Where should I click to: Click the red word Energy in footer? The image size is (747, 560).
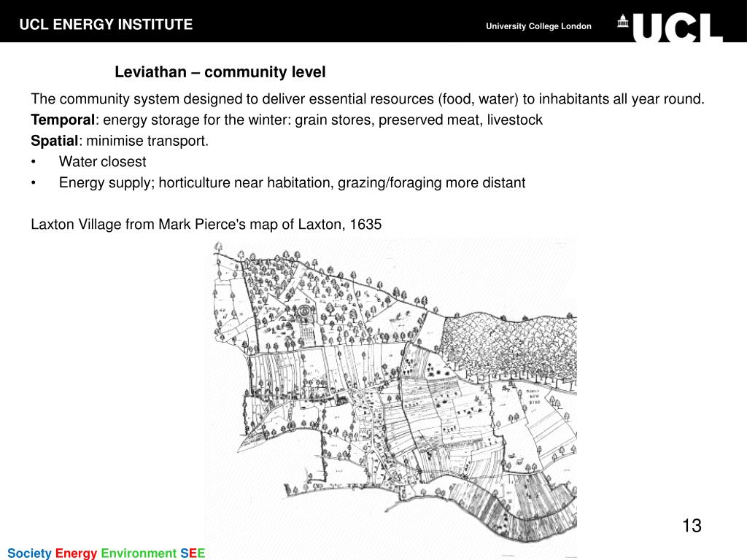(76, 553)
